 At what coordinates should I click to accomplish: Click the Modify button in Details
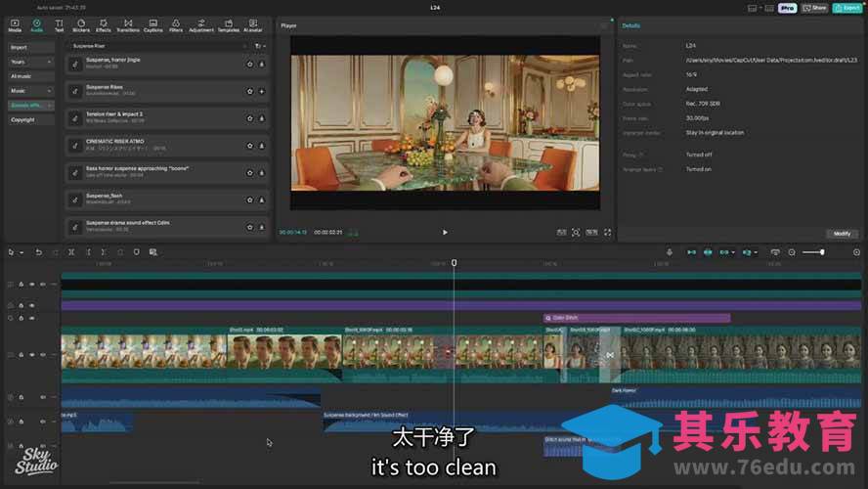pyautogui.click(x=841, y=234)
